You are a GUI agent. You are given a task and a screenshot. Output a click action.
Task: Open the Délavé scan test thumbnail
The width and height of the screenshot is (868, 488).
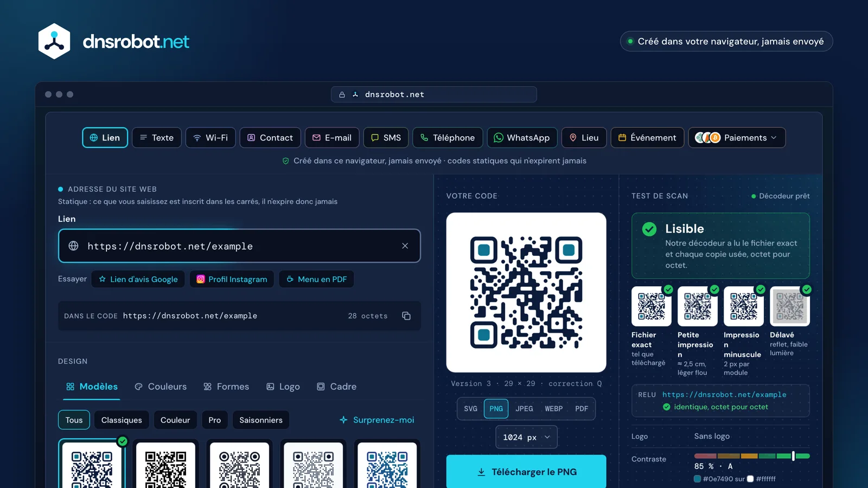tap(790, 306)
